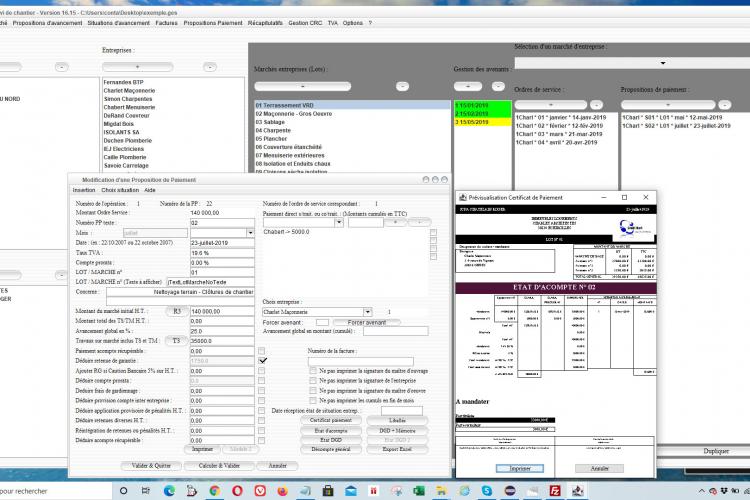Image resolution: width=750 pixels, height=500 pixels.
Task: Click minus button beside Propositions de paiement
Action: click(725, 104)
